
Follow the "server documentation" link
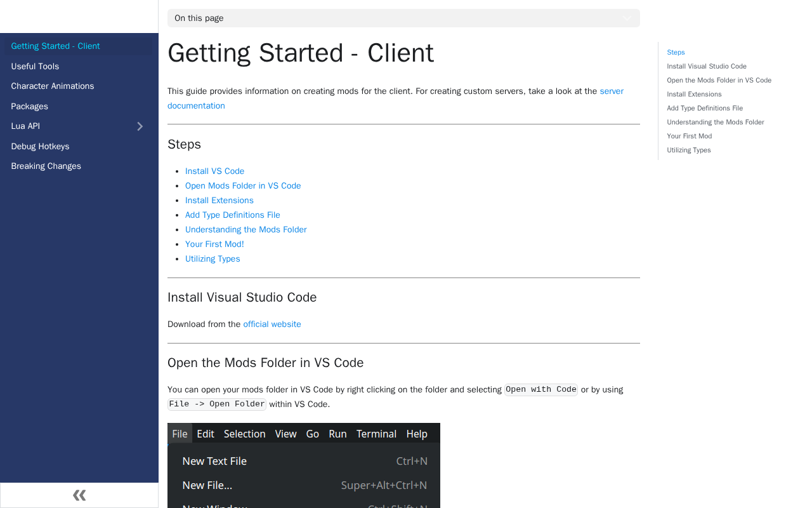tap(611, 91)
